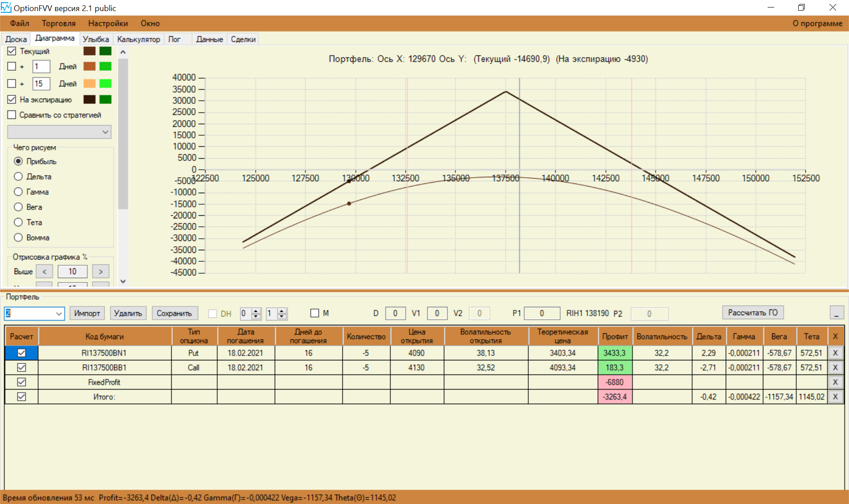Image resolution: width=849 pixels, height=504 pixels.
Task: Click the green swatch for На экспирацию
Action: coord(105,99)
